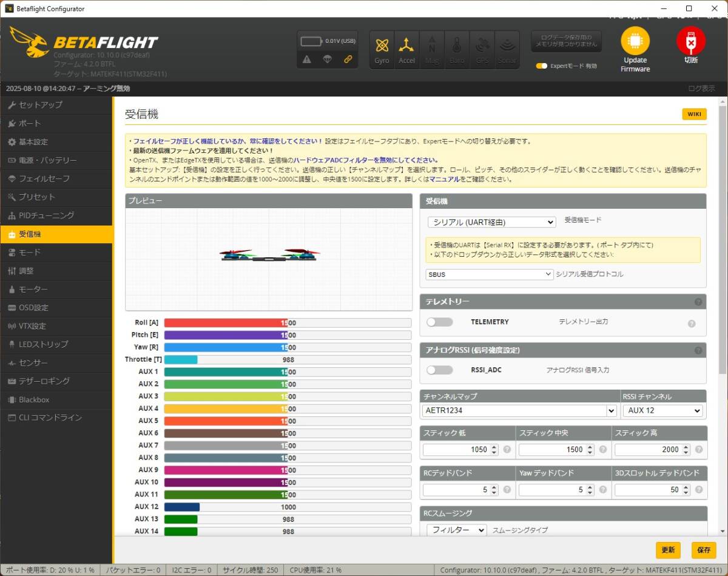
Task: Open help icon next to Yaw デッドバンド value
Action: (603, 490)
